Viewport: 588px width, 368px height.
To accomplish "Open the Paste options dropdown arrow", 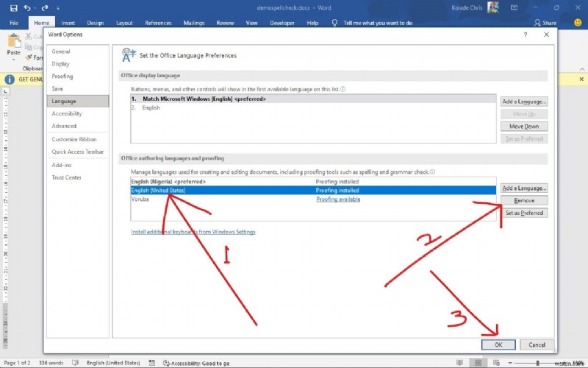I will click(x=14, y=60).
